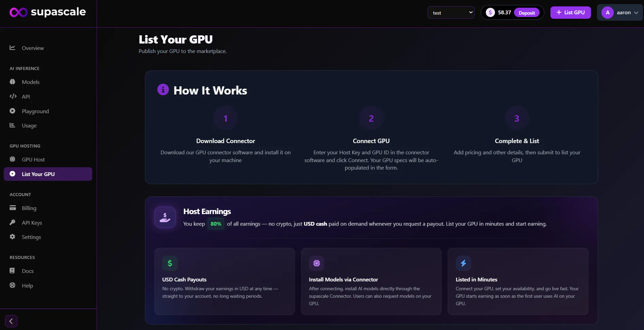644x330 pixels.
Task: Click the Host Earnings hand-dollar icon
Action: pos(165,217)
